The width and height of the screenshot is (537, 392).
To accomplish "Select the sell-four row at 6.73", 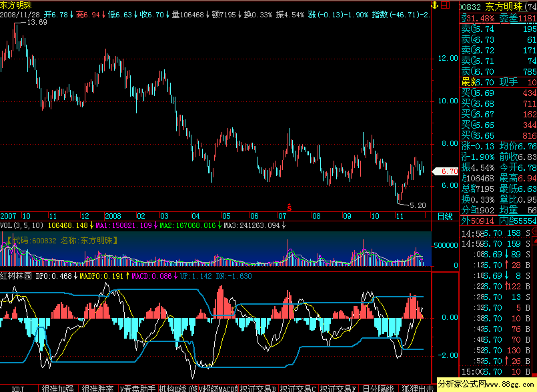I will (498, 40).
